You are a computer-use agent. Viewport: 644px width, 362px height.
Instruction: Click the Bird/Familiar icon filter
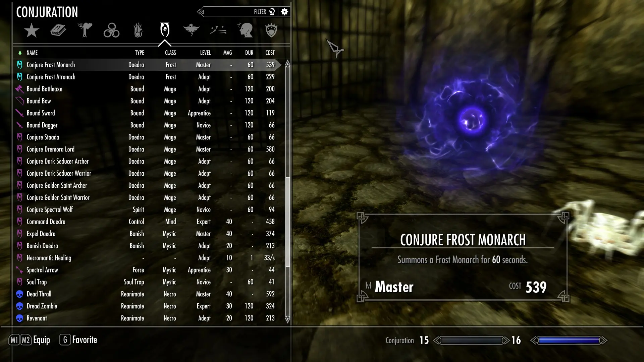(x=191, y=30)
